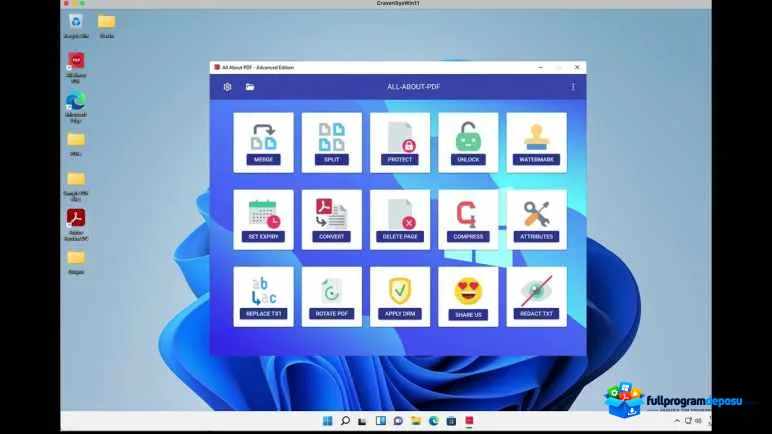
Task: Select the All About PDF desktop shortcut
Action: coord(76,67)
